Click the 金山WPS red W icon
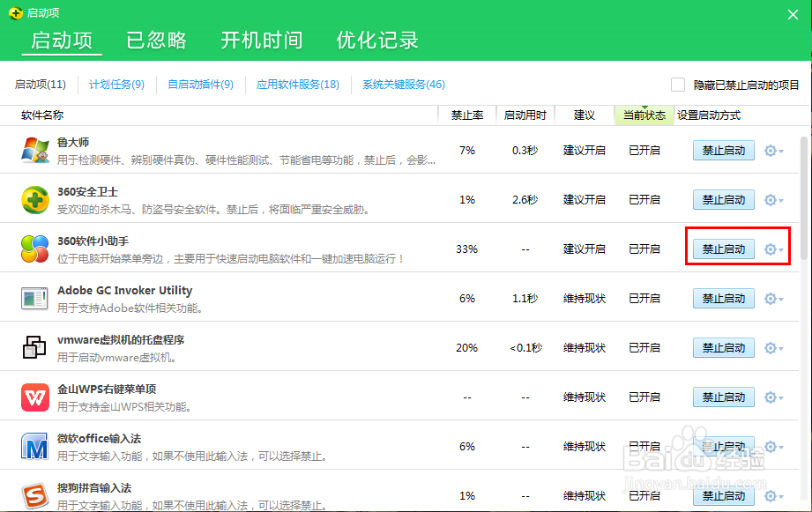Viewport: 812px width, 512px height. (x=34, y=397)
